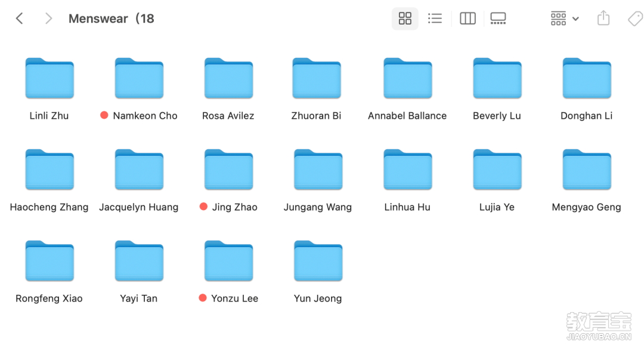Screen dimensions: 644x354
Task: Click the Tags icon
Action: [636, 19]
